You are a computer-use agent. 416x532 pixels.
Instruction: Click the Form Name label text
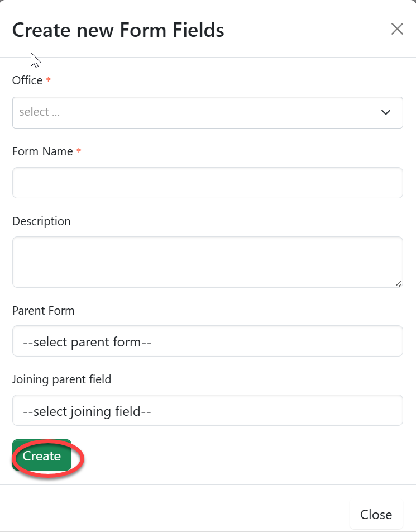coord(42,151)
